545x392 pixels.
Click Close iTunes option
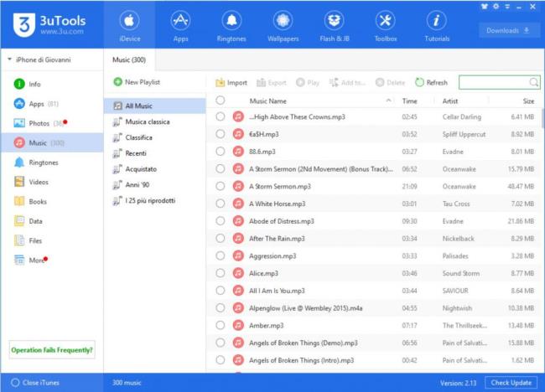pyautogui.click(x=35, y=383)
